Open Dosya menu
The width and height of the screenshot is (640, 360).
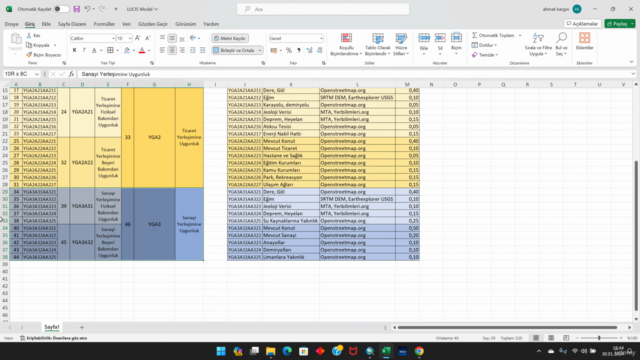[11, 24]
